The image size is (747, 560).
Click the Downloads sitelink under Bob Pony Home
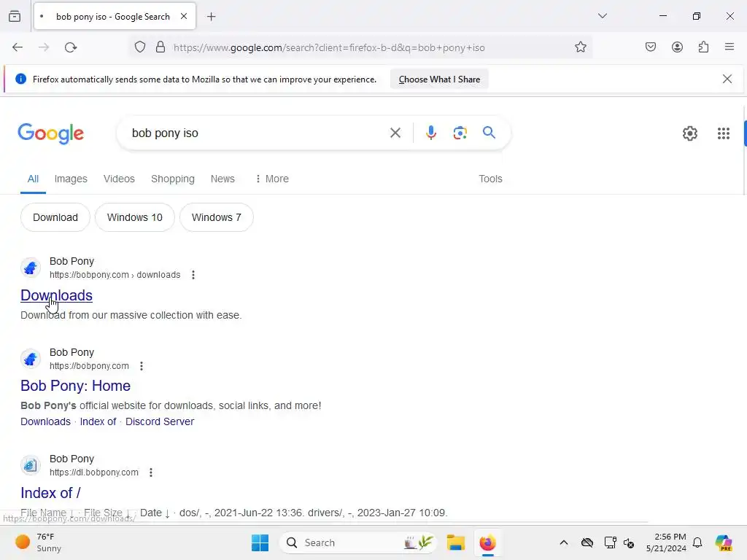tap(45, 422)
